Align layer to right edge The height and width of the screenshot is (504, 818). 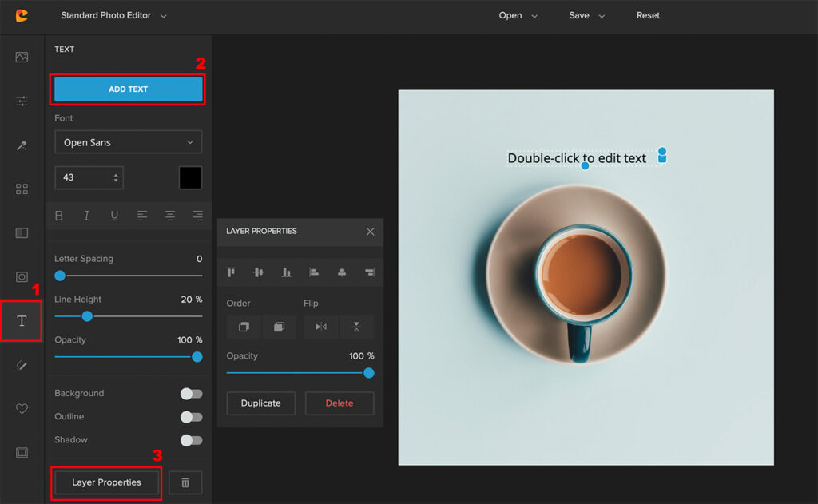pos(369,272)
